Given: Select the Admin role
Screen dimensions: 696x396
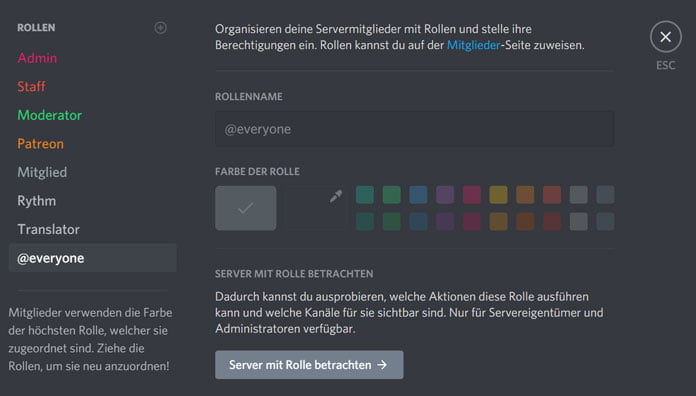Looking at the screenshot, I should point(37,58).
